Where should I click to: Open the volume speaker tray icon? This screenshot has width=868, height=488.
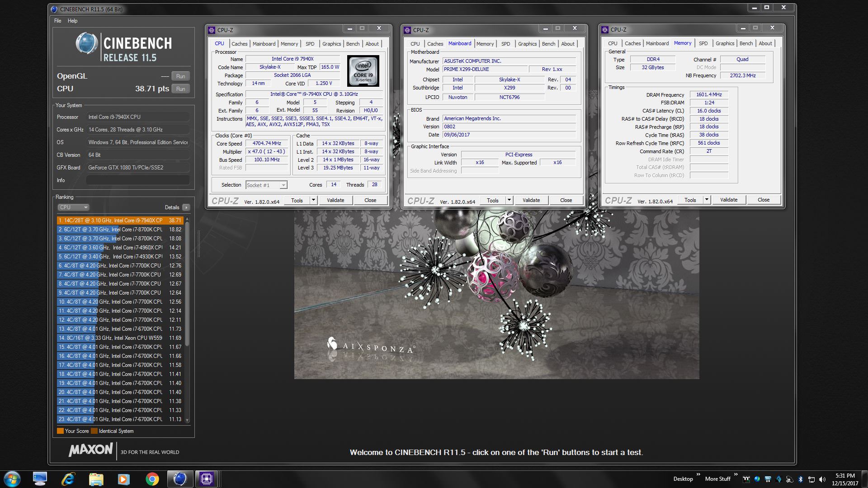822,479
